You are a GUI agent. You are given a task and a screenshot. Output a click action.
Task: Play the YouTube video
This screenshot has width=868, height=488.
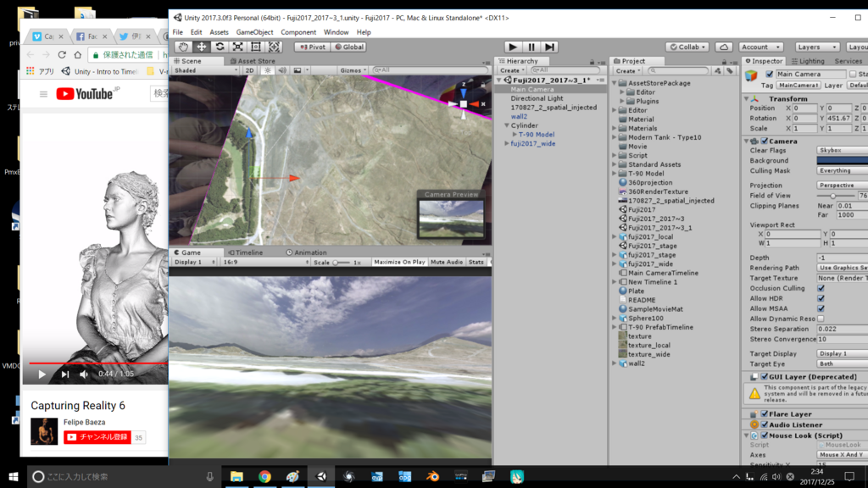tap(42, 374)
